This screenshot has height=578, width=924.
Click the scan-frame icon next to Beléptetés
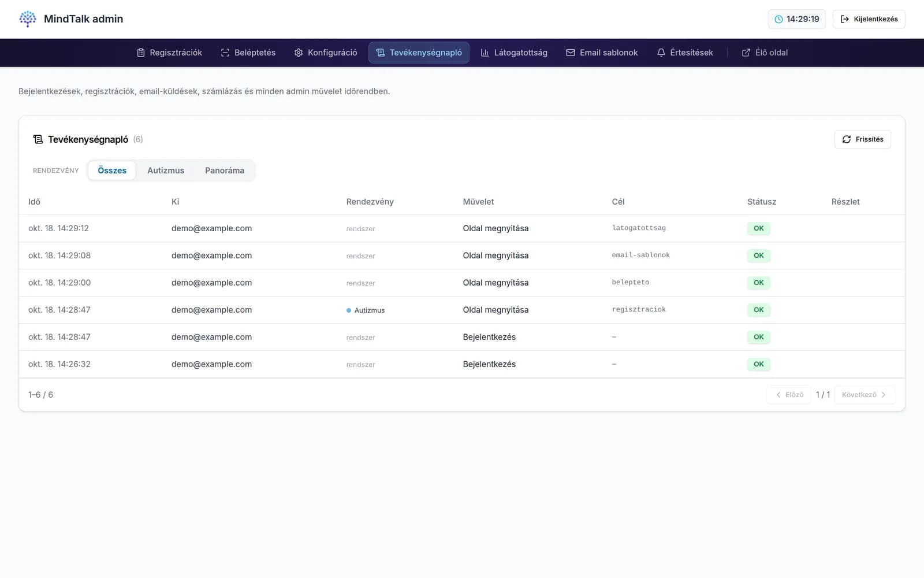pyautogui.click(x=225, y=53)
